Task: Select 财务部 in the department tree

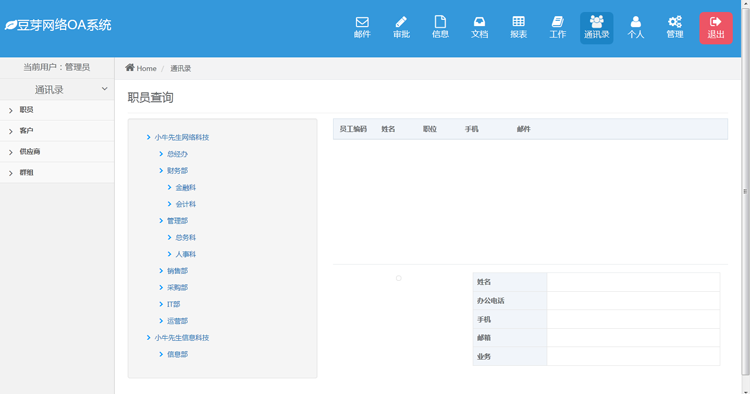Action: pyautogui.click(x=177, y=171)
